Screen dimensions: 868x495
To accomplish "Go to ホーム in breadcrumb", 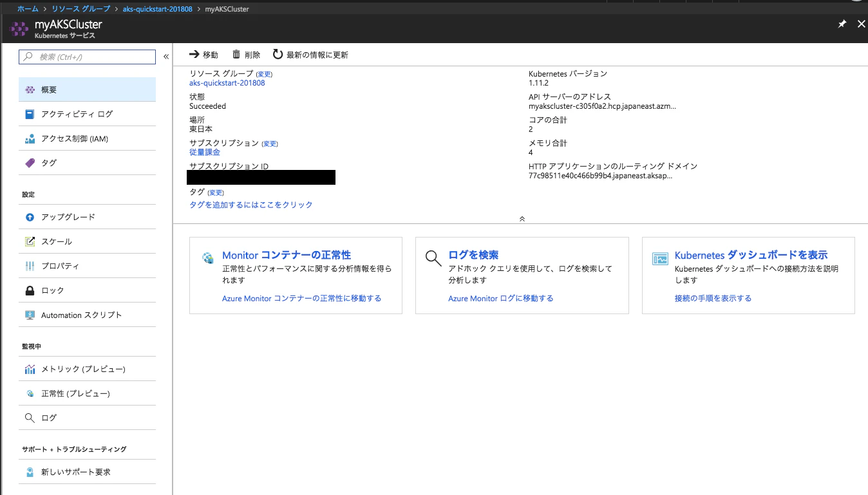I will pos(28,9).
